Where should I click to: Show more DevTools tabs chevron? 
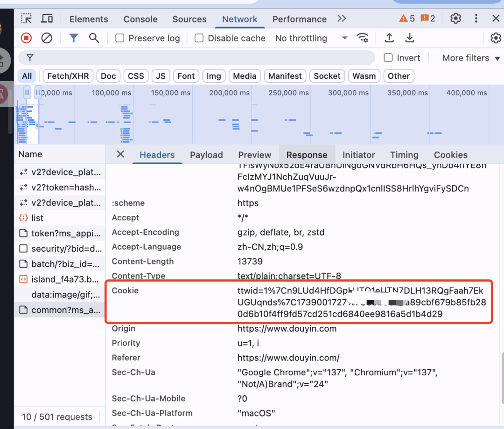coord(342,19)
